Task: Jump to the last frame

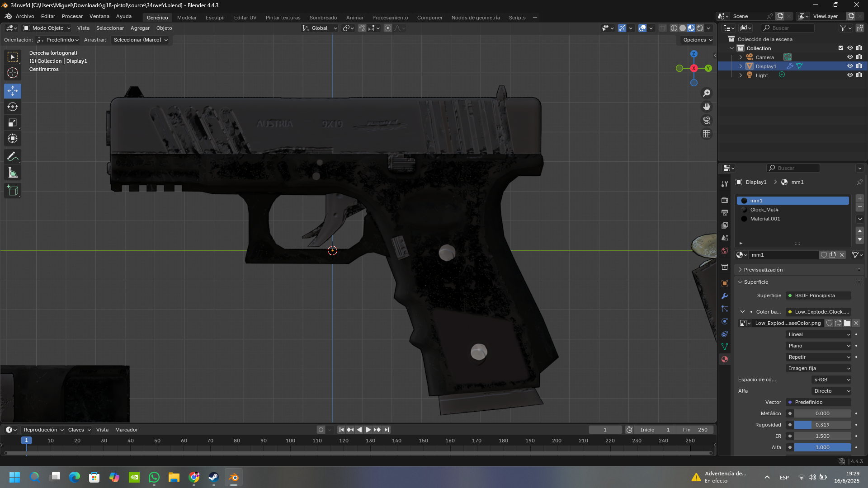Action: 387,430
